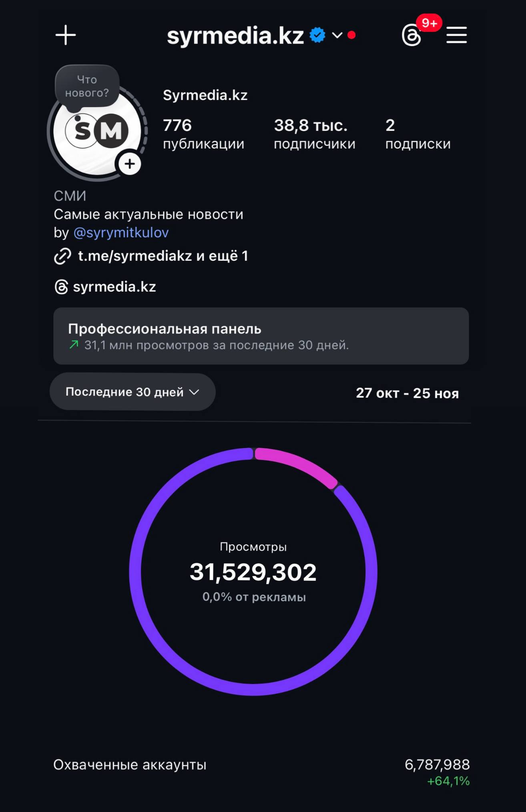The image size is (526, 812).
Task: Open the 38,8 тыс. подписчики list
Action: [314, 134]
